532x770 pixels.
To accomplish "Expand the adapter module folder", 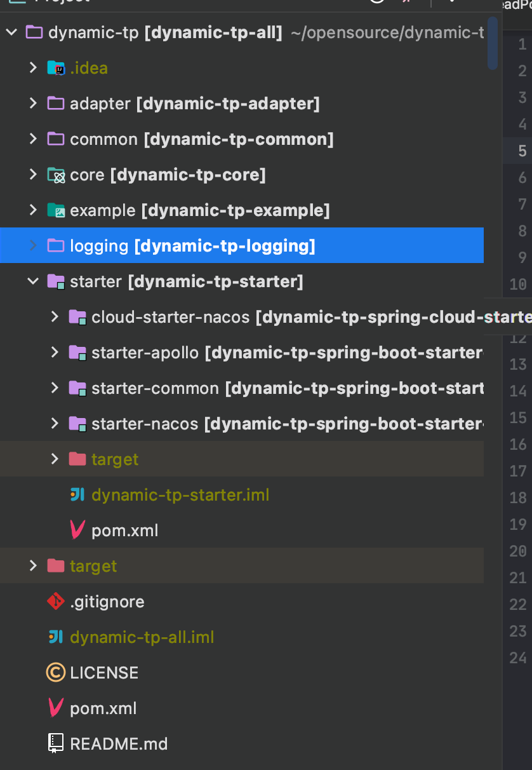I will pyautogui.click(x=33, y=104).
